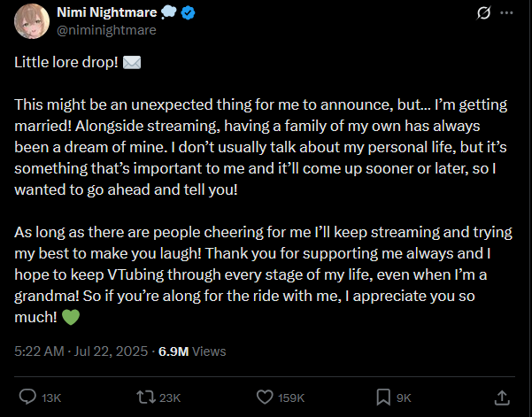The image size is (532, 417).
Task: Repost this post using the repost icon
Action: [140, 397]
